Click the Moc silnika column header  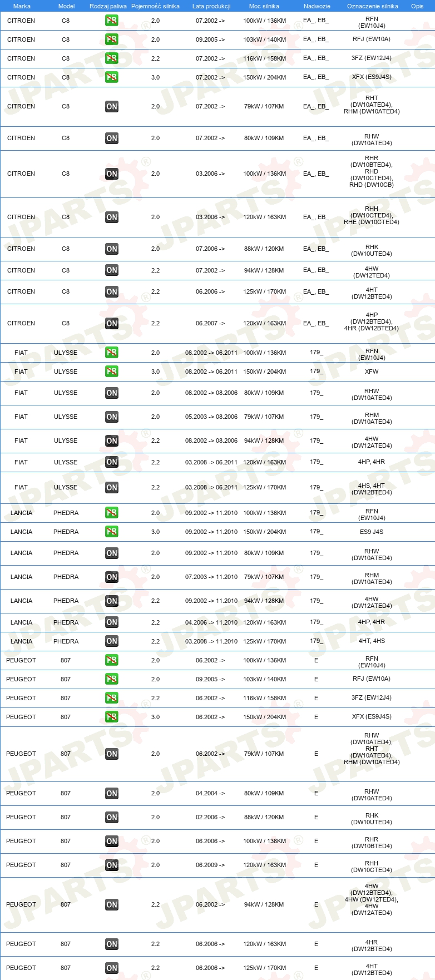tap(264, 6)
